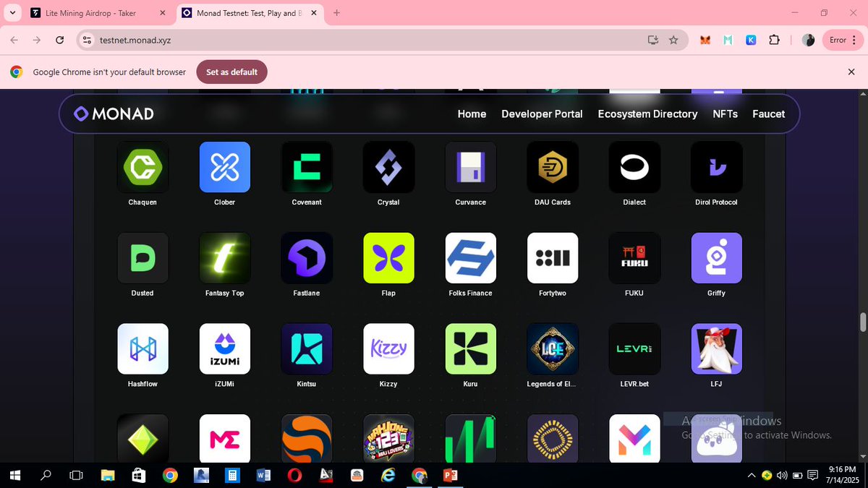Click the Folks Finance icon
This screenshot has width=868, height=488.
(x=471, y=258)
